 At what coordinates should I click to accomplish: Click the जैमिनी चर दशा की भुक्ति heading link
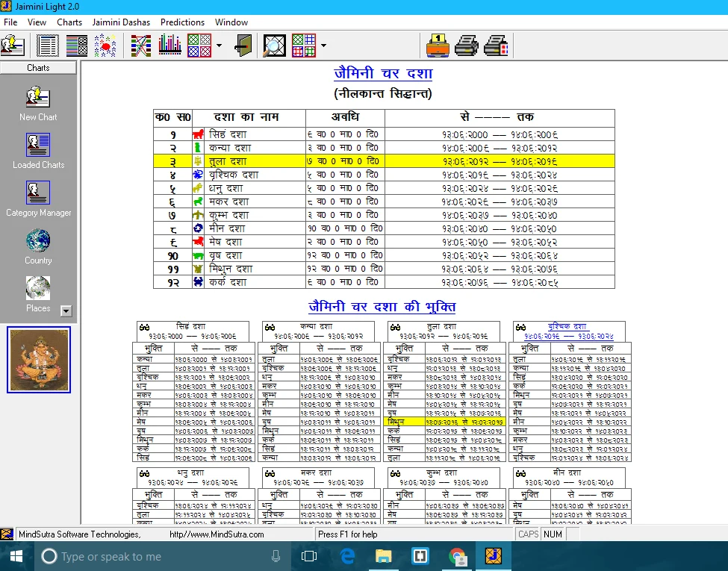point(382,307)
